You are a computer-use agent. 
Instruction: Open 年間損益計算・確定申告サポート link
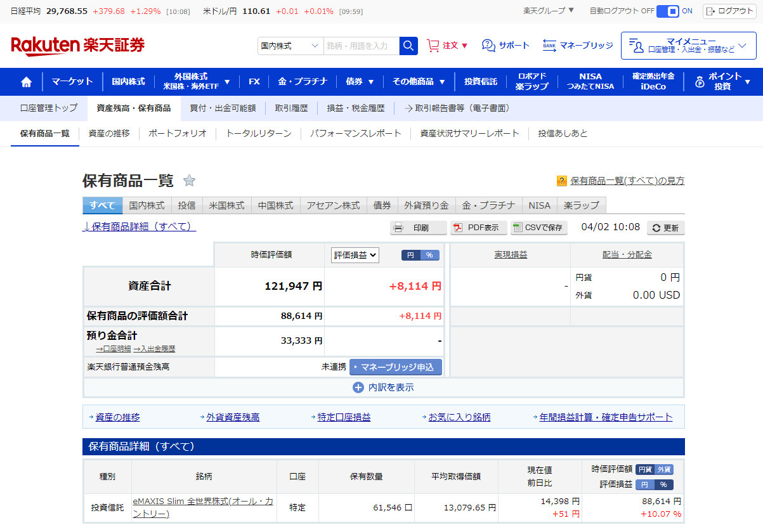(x=606, y=417)
